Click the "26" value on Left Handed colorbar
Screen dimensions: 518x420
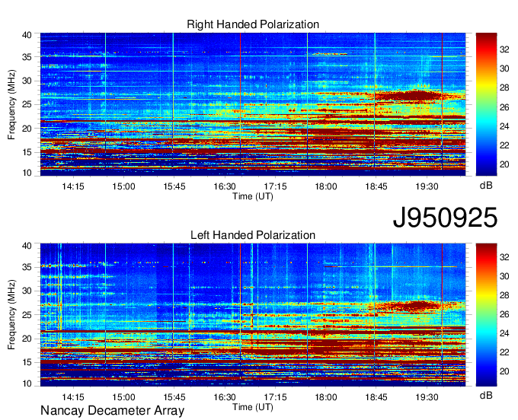pyautogui.click(x=504, y=314)
